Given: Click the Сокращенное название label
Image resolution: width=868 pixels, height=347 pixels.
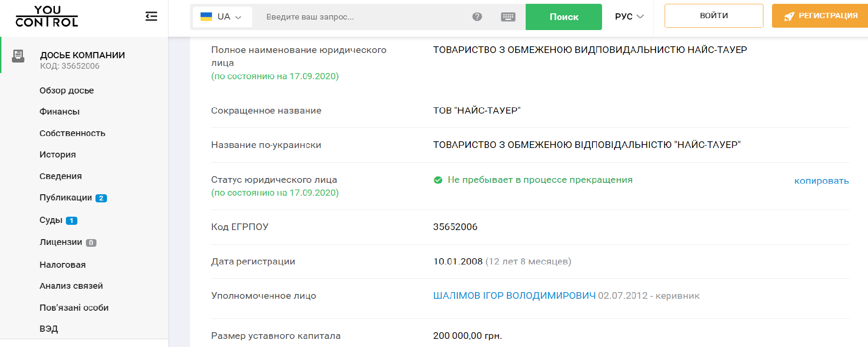Looking at the screenshot, I should 266,110.
